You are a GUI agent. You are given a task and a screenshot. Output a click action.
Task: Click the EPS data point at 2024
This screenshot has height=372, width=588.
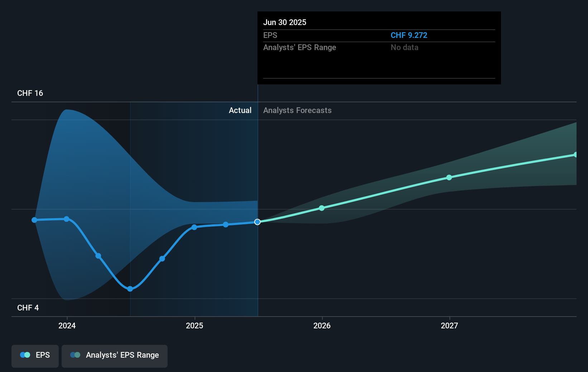[67, 219]
